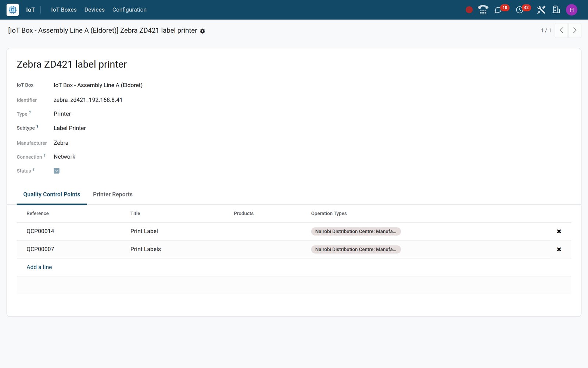Click the operation type tag in the QCP00014 row
Image resolution: width=588 pixels, height=368 pixels.
click(356, 231)
